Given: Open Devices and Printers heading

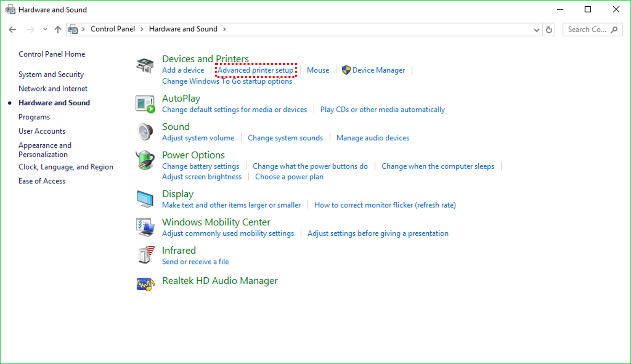Looking at the screenshot, I should point(205,59).
